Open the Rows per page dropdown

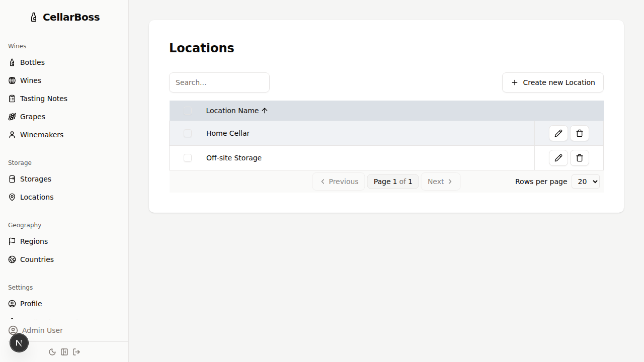click(585, 182)
